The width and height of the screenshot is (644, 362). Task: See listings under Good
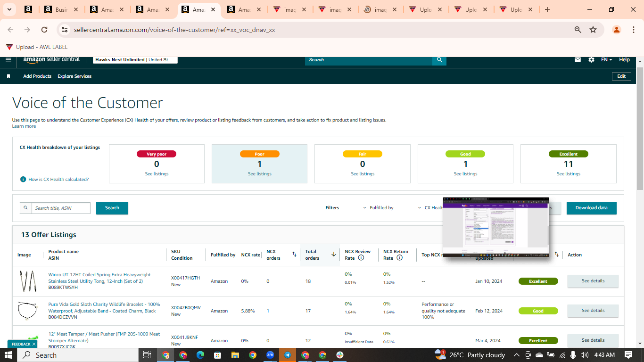tap(465, 174)
